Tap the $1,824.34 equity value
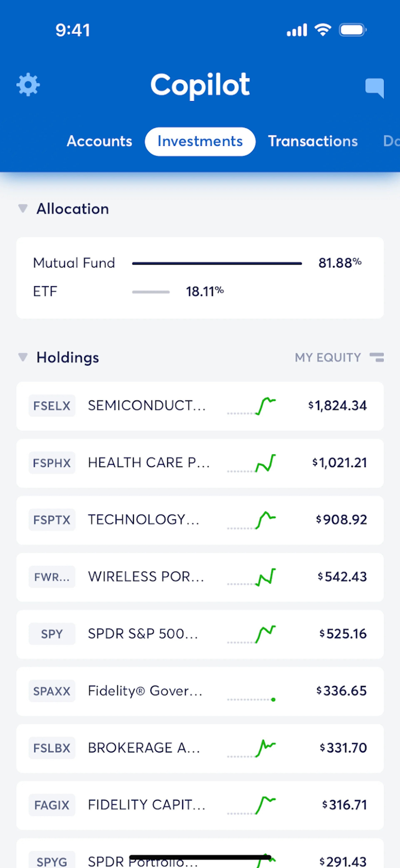This screenshot has width=400, height=868. pos(337,406)
